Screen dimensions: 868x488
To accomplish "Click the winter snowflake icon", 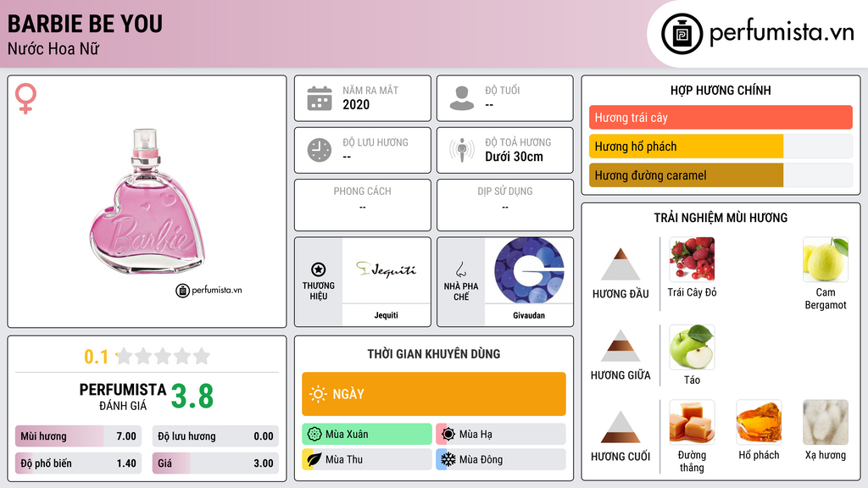I will [x=448, y=459].
